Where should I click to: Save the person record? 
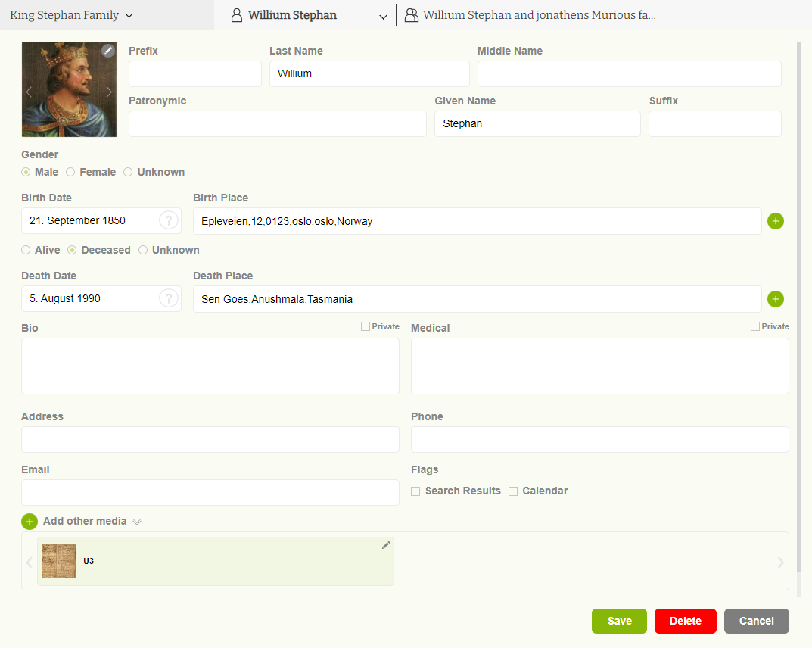pos(619,621)
